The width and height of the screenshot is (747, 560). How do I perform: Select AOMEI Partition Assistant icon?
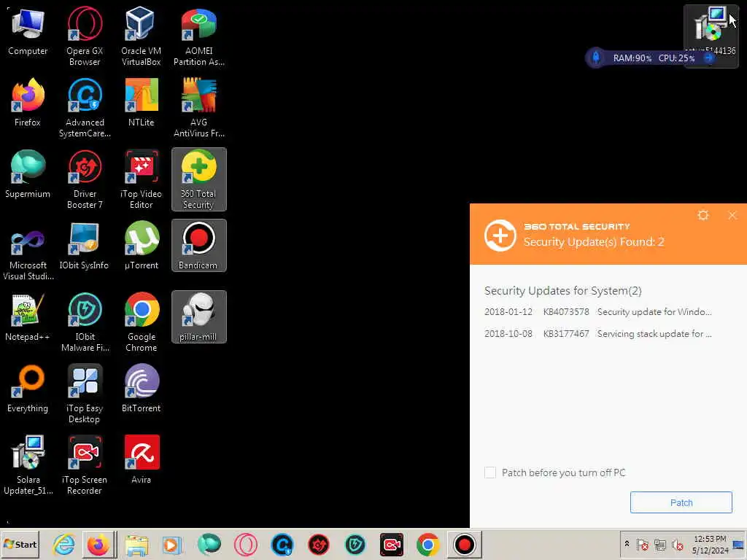(x=198, y=36)
